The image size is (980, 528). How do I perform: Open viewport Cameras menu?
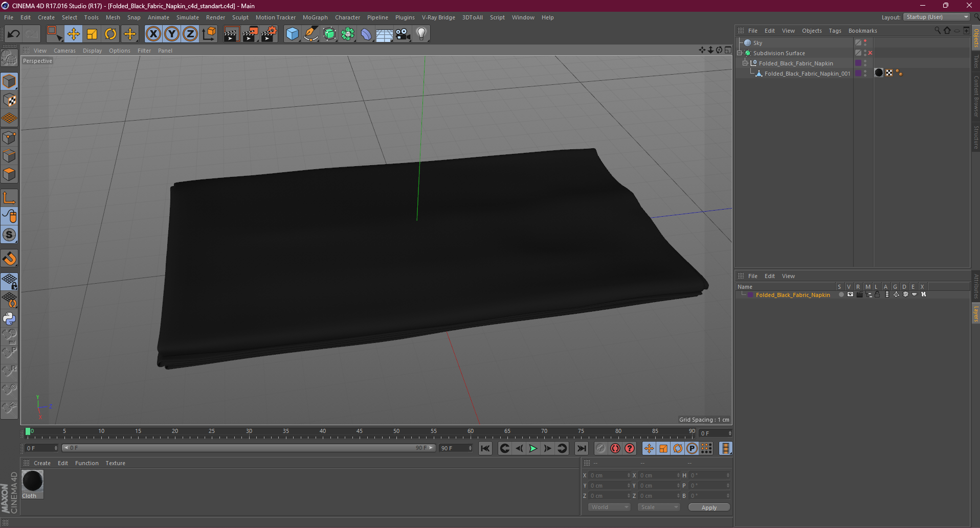tap(64, 51)
